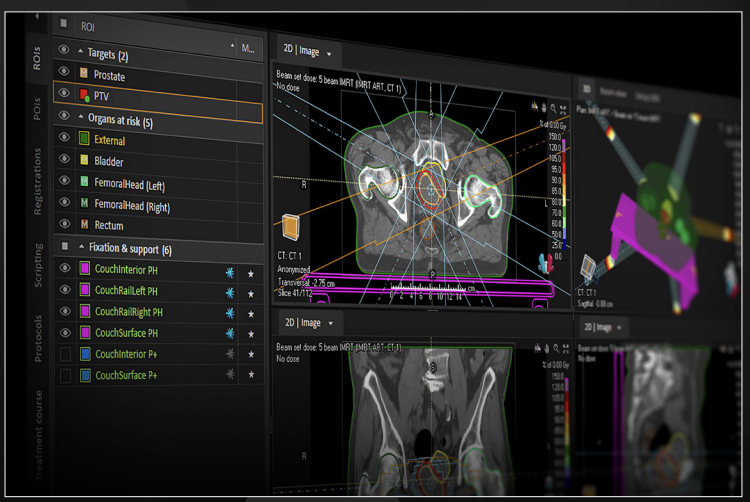
Task: Click the grey snowflake icon for CouchSurface P+
Action: point(230,375)
